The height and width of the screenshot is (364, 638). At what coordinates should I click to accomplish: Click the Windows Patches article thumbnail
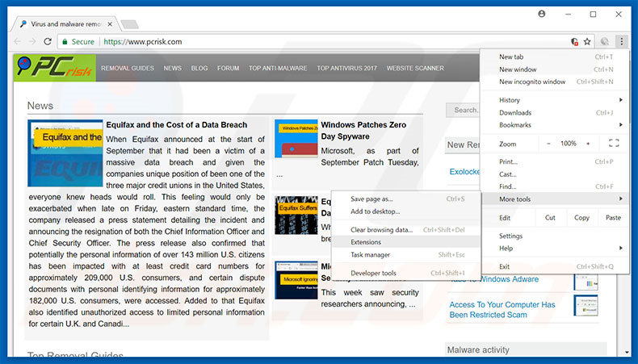click(296, 138)
